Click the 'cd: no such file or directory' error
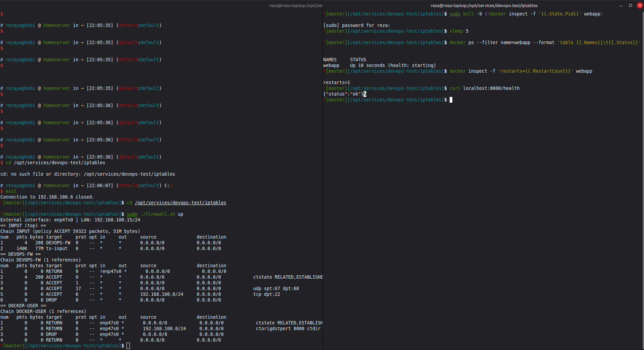Viewport: 644px width, 350px height. click(88, 174)
